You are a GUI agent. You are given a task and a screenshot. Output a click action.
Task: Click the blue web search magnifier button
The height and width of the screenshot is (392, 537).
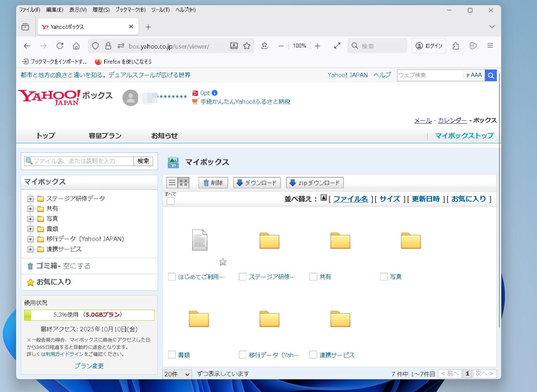(x=491, y=75)
